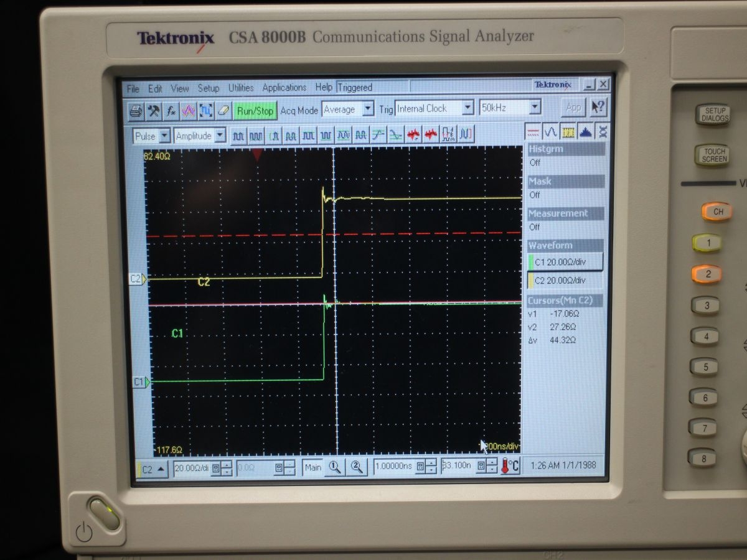Click stepper arrows next to 33.100n position
747x560 pixels.
[492, 465]
